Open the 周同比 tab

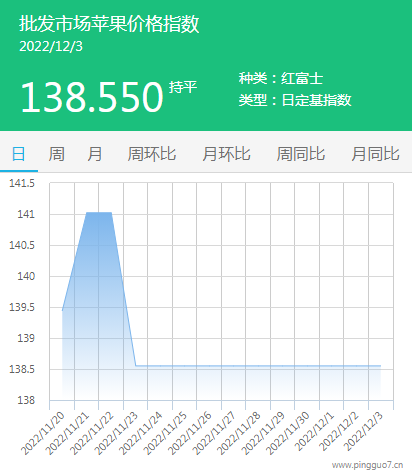(x=301, y=154)
